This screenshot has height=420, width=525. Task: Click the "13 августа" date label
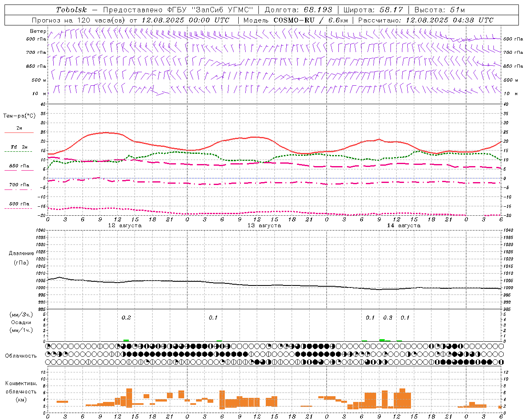(x=264, y=226)
